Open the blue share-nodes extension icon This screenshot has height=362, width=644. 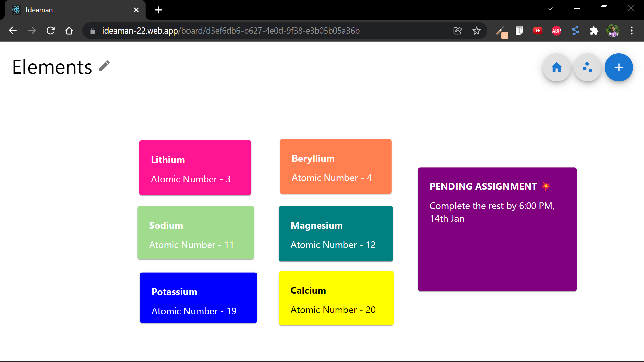tap(575, 31)
